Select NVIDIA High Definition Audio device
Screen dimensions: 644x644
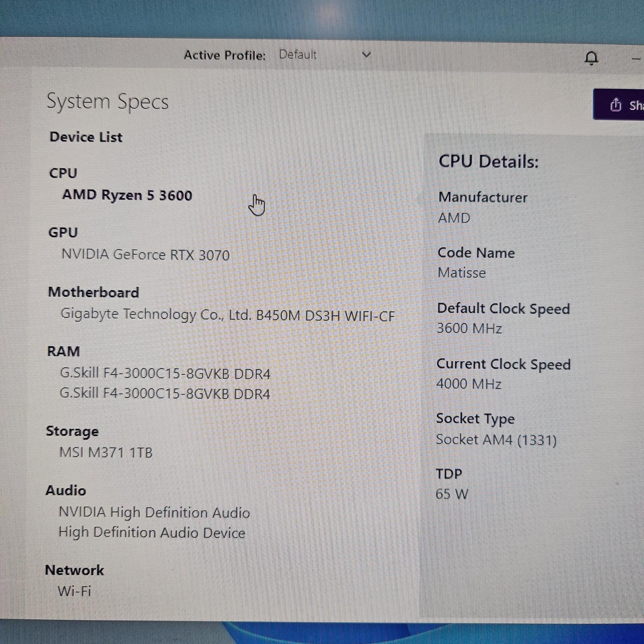(154, 512)
